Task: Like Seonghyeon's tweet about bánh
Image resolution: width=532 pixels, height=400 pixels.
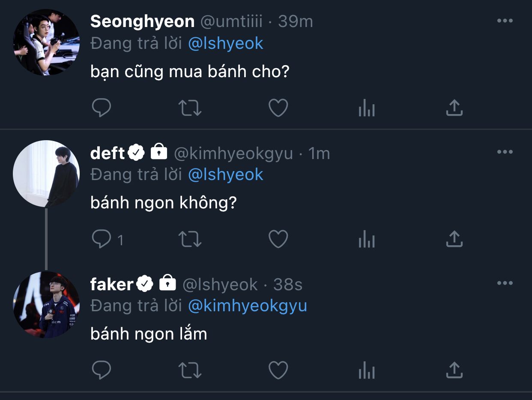Action: click(x=278, y=108)
